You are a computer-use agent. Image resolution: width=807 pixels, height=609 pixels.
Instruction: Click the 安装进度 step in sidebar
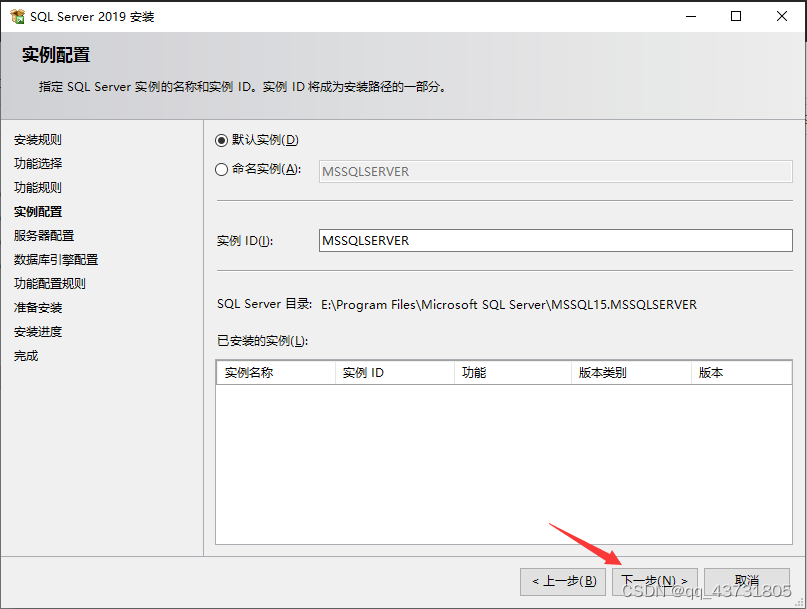click(x=38, y=332)
